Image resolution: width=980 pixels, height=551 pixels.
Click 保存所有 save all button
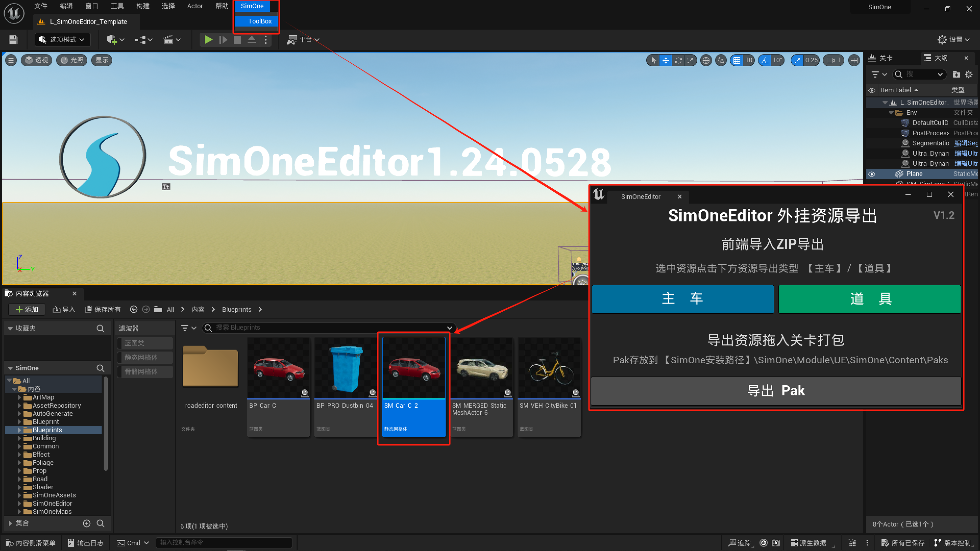point(103,309)
